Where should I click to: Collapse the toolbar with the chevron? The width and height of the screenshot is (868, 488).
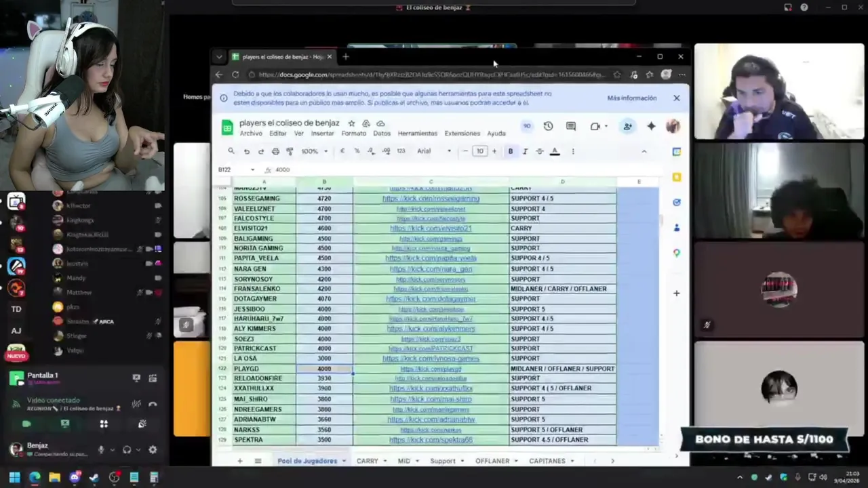tap(644, 151)
